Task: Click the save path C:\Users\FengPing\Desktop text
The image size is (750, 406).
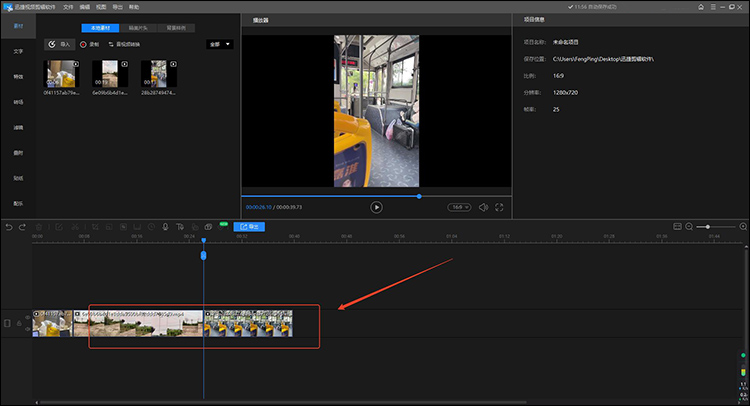Action: 603,59
